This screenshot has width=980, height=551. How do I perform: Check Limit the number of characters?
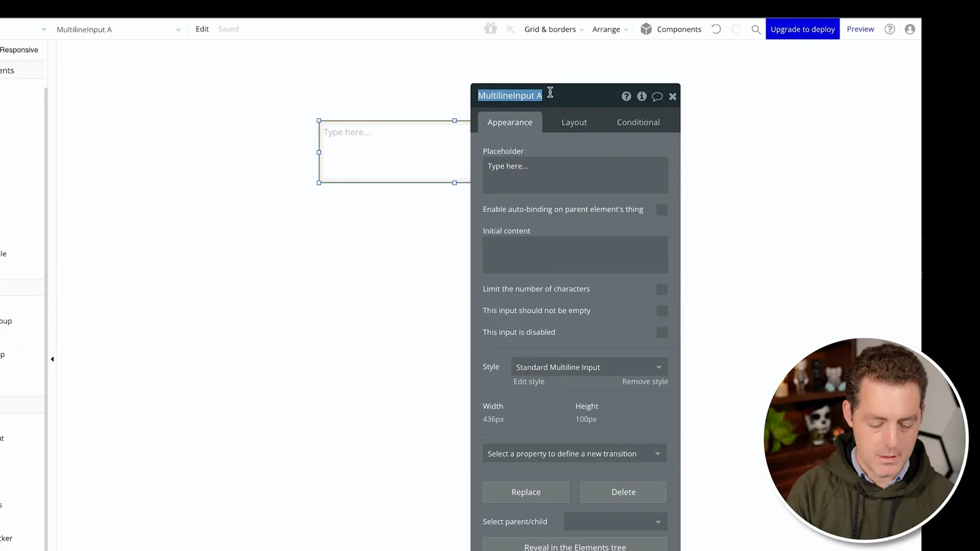coord(661,289)
